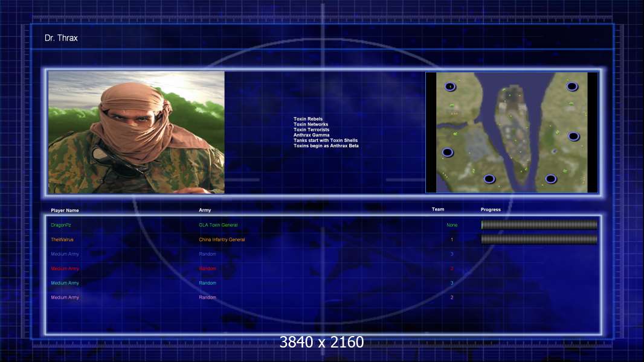Select the top-right start position on the minimap

point(572,86)
